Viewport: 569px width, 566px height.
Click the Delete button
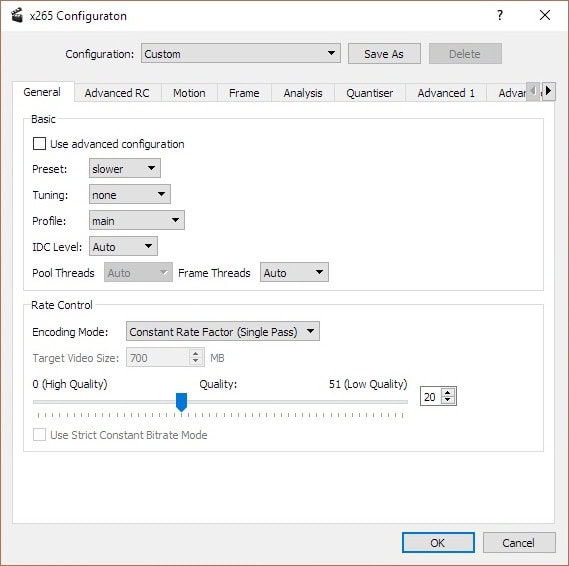pyautogui.click(x=465, y=54)
